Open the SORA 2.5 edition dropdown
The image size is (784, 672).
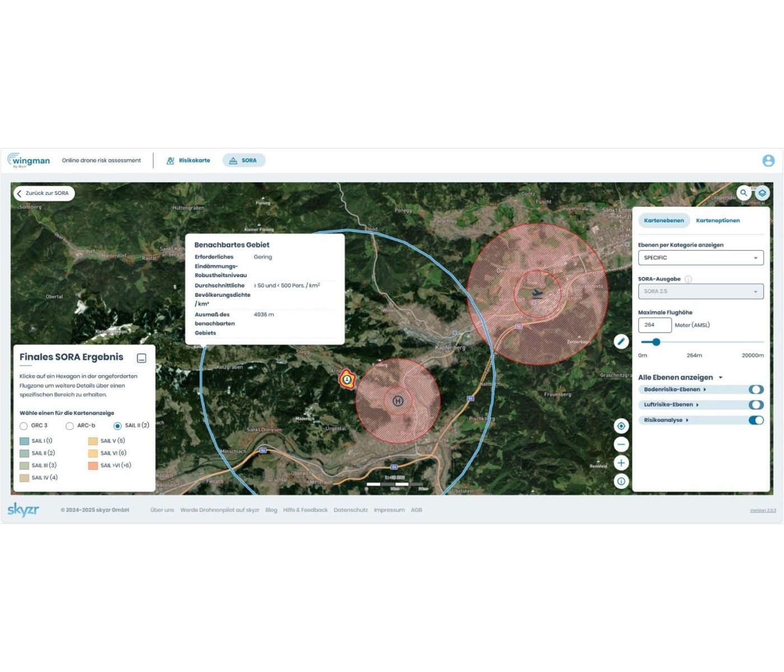701,292
